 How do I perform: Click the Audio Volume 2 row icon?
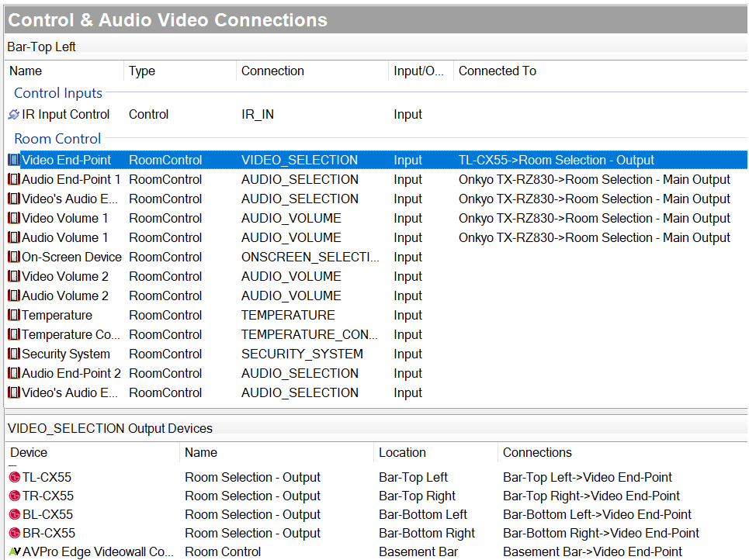pos(14,296)
